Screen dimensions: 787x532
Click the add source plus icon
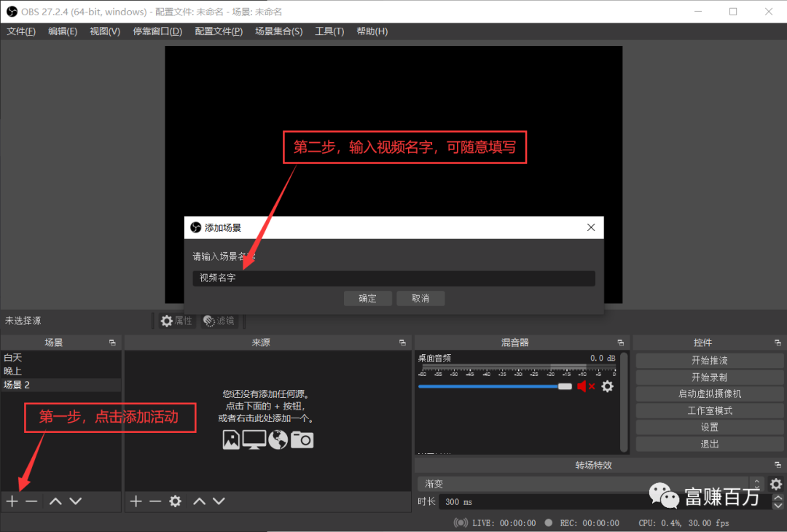pyautogui.click(x=136, y=501)
